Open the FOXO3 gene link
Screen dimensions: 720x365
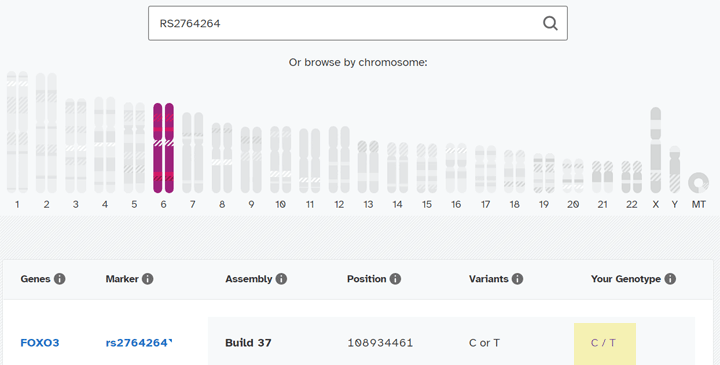click(x=40, y=343)
